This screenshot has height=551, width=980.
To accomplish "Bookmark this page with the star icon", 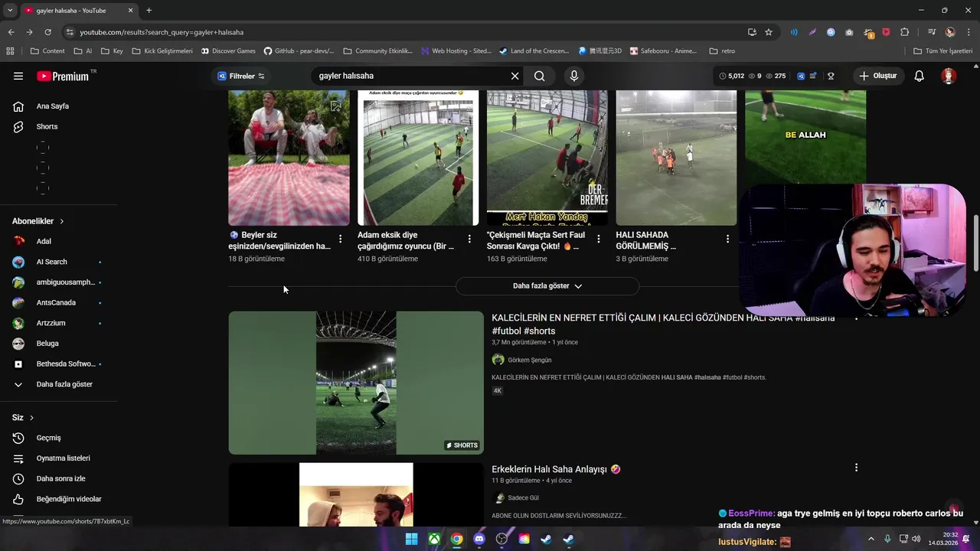I will click(769, 32).
